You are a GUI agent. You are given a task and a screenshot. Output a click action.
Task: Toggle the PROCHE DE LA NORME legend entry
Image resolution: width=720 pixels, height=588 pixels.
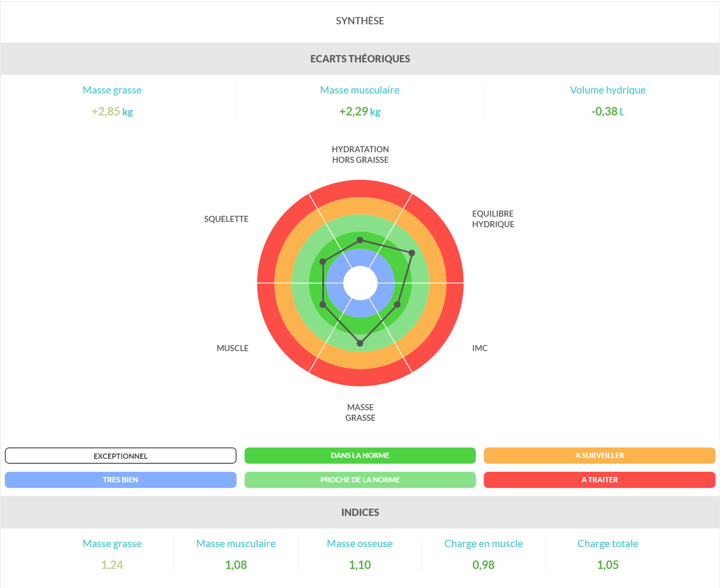pos(360,479)
